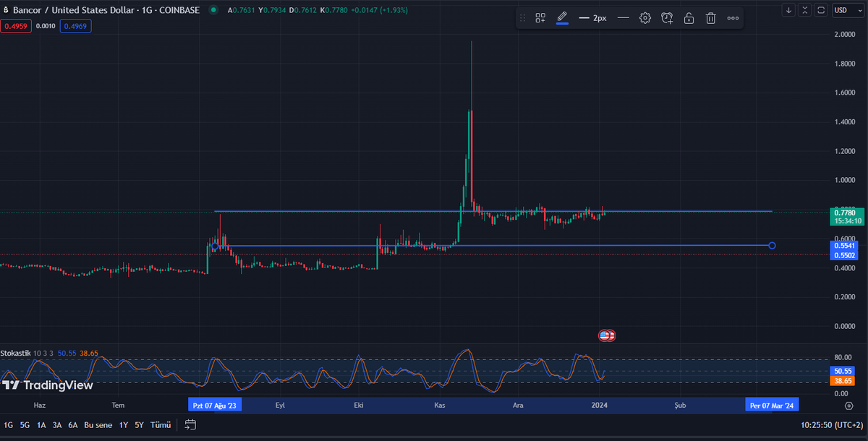The image size is (868, 441).
Task: Open the drawing templates icon in floating toolbar
Action: [x=540, y=18]
